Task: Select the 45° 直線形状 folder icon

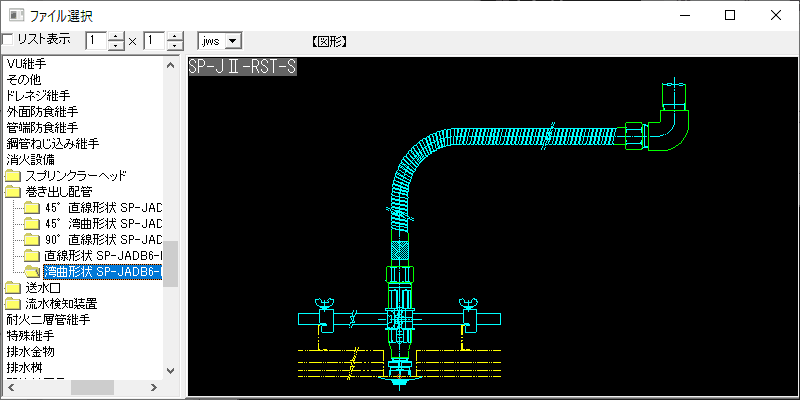Action: (32, 207)
